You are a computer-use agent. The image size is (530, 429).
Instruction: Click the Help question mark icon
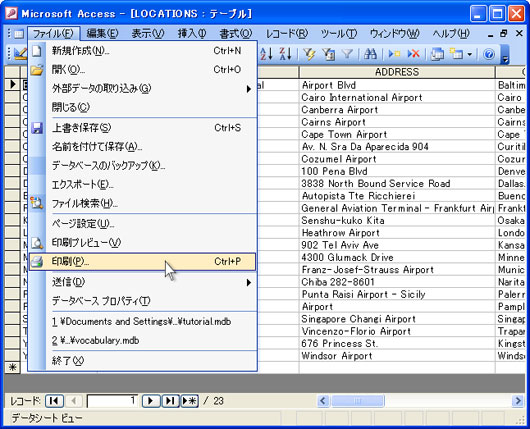click(x=489, y=54)
